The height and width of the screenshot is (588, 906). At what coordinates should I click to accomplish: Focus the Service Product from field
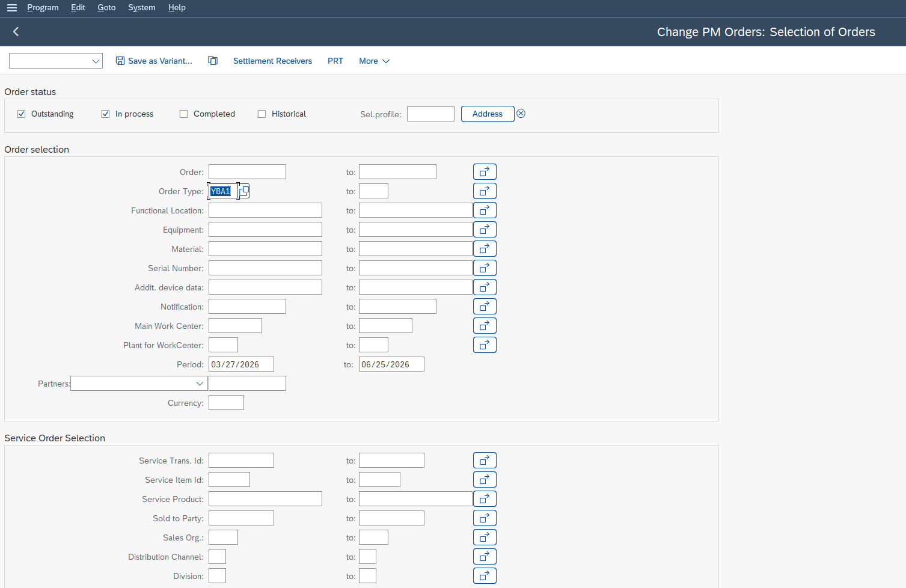pos(265,499)
